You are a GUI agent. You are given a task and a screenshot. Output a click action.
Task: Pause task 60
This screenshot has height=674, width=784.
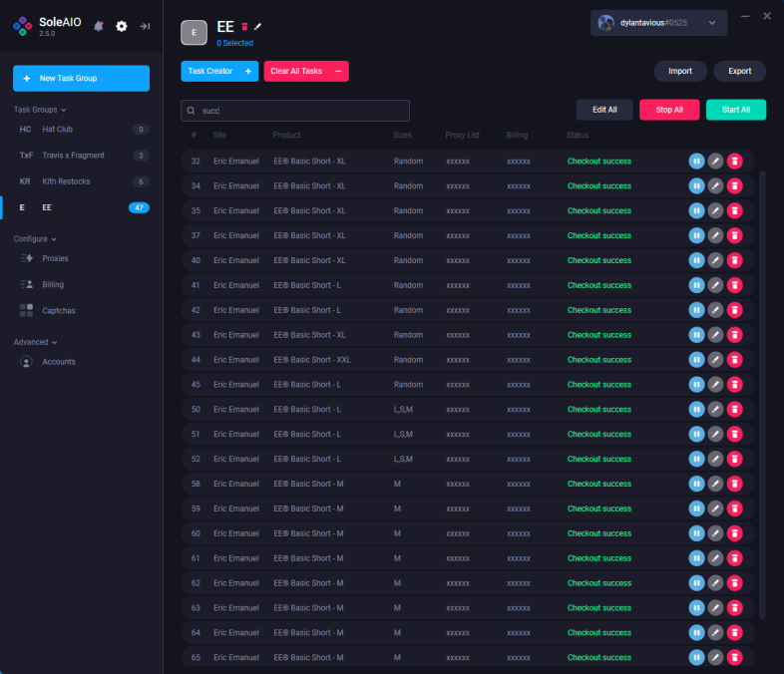click(696, 533)
